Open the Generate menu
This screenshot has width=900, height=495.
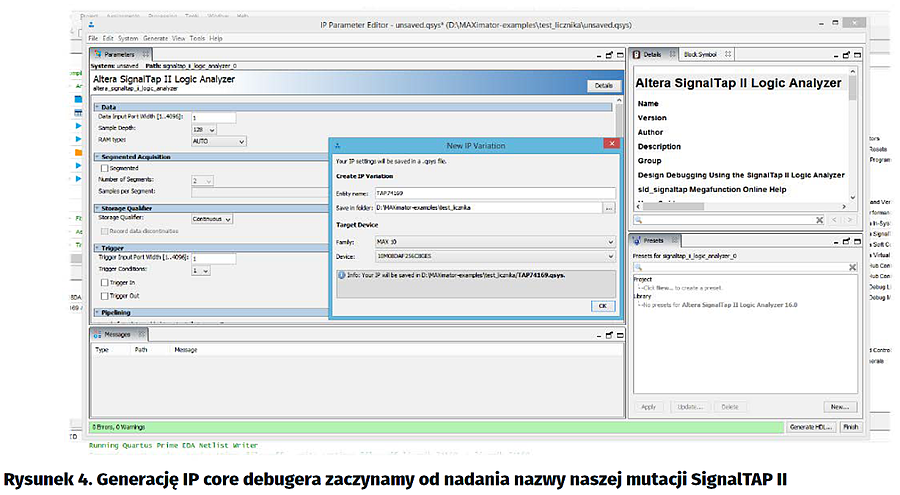point(157,38)
